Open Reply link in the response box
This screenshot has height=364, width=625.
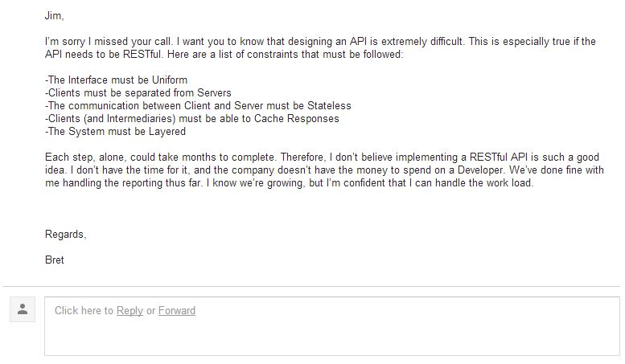coord(130,311)
